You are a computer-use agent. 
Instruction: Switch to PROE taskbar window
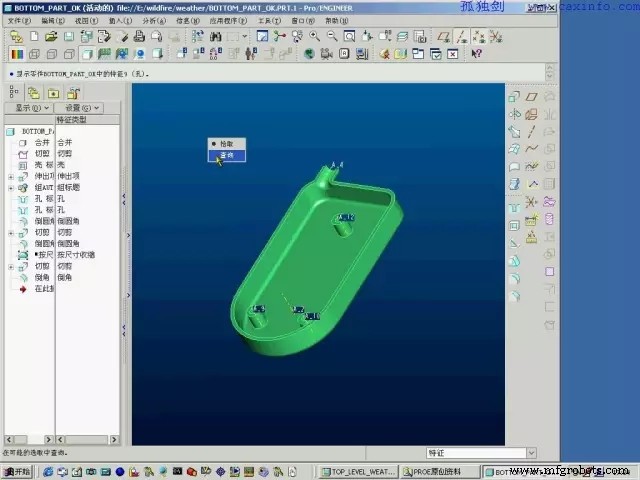point(440,472)
